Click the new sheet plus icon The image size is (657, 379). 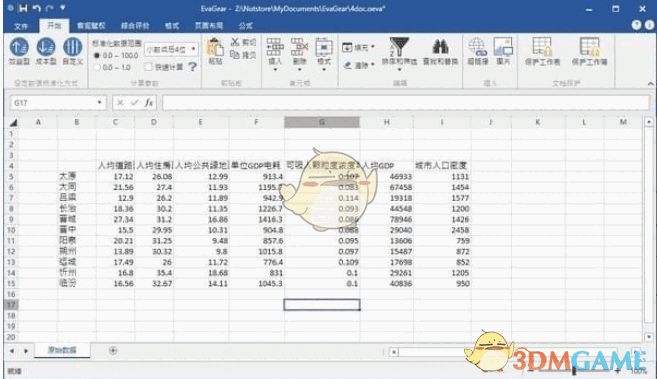click(x=113, y=351)
